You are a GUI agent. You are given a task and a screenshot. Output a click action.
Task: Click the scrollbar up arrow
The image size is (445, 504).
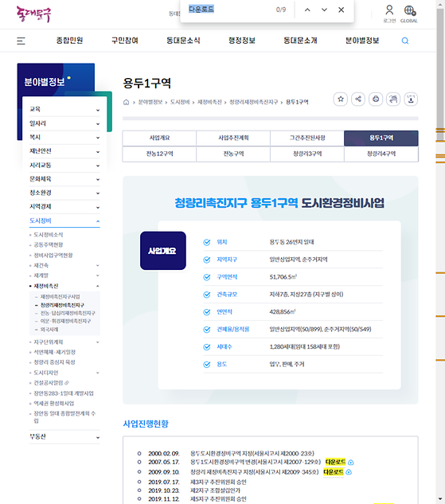(440, 4)
